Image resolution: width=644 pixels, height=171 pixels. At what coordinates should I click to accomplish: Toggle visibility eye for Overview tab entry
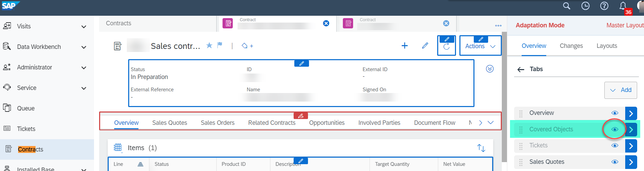615,113
